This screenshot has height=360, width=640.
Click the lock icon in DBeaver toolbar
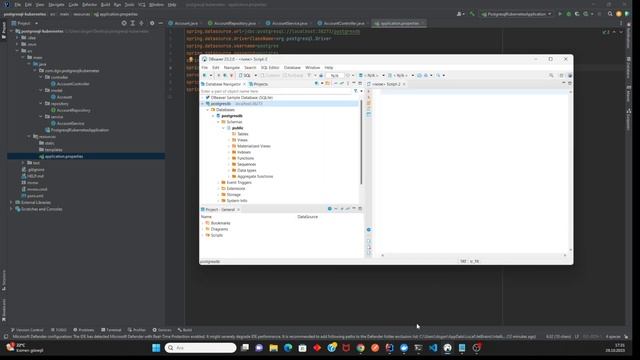point(321,76)
